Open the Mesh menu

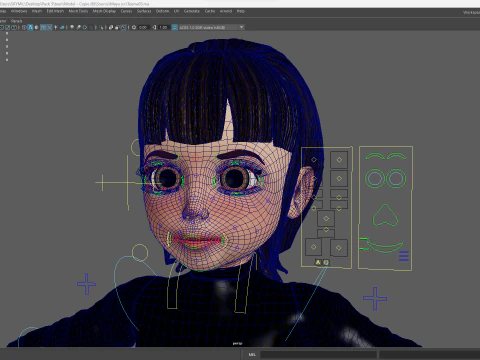tap(37, 11)
